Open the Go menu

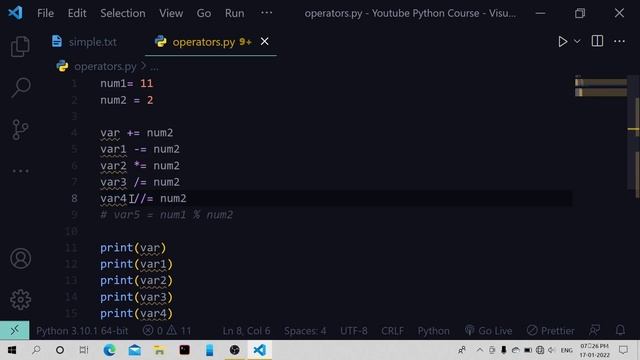(x=204, y=13)
